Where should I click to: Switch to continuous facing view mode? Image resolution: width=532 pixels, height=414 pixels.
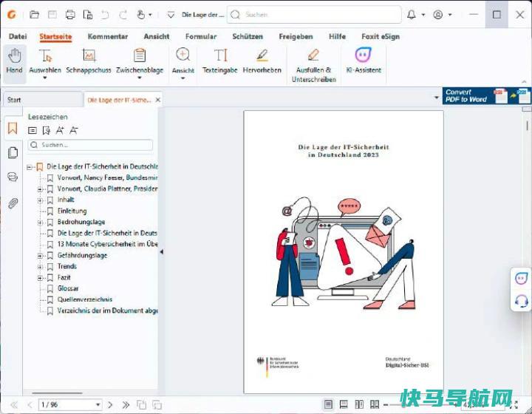(x=375, y=404)
